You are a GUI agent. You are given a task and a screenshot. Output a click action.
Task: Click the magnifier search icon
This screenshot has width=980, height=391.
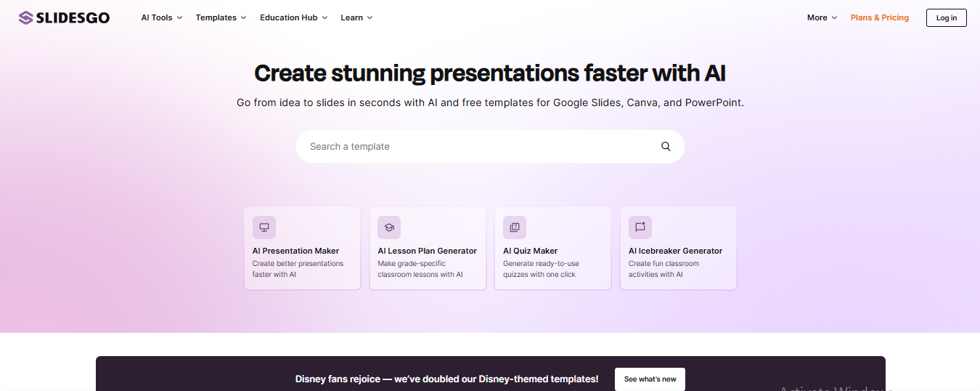pyautogui.click(x=666, y=146)
